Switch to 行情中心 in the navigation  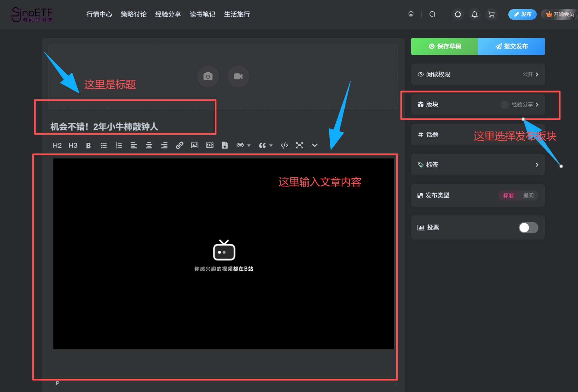(x=99, y=14)
